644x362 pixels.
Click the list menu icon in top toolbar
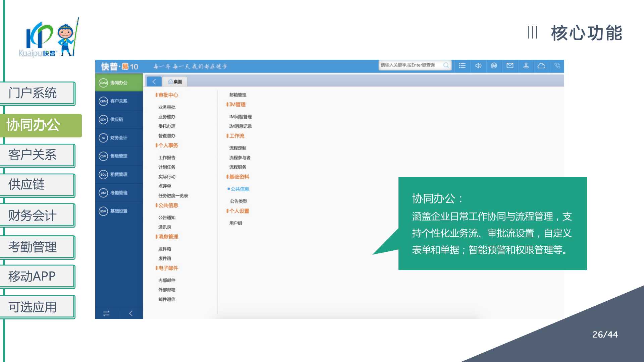coord(462,66)
